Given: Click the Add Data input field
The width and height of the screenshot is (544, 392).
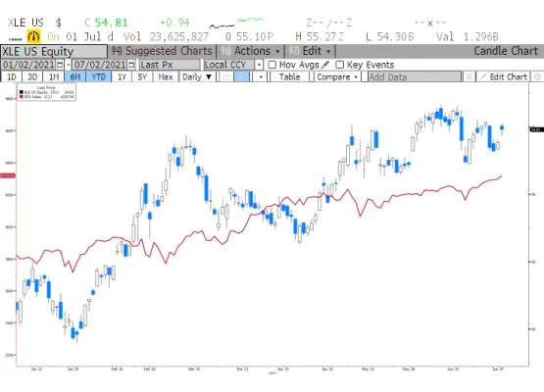Looking at the screenshot, I should pos(415,76).
